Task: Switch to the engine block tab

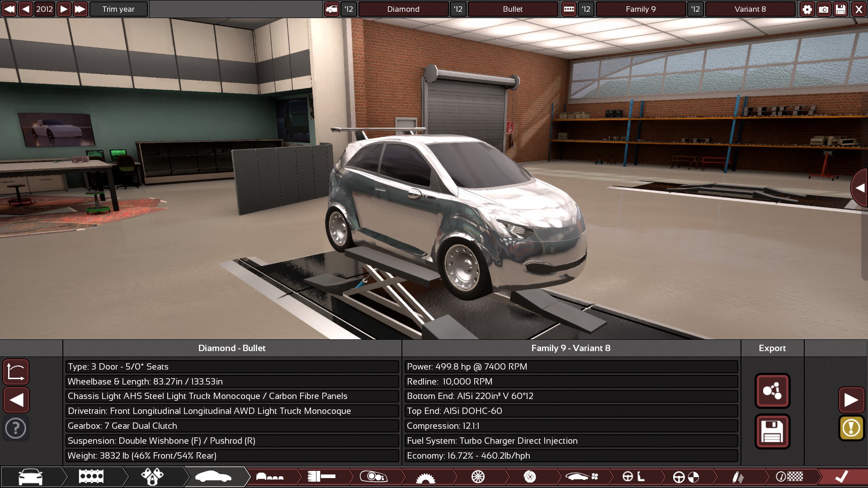Action: (91, 477)
